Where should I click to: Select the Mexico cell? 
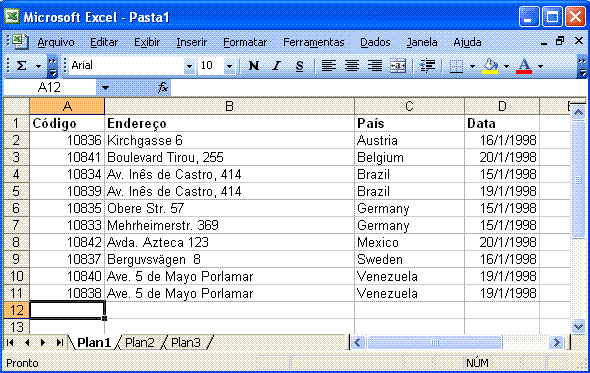pos(409,242)
